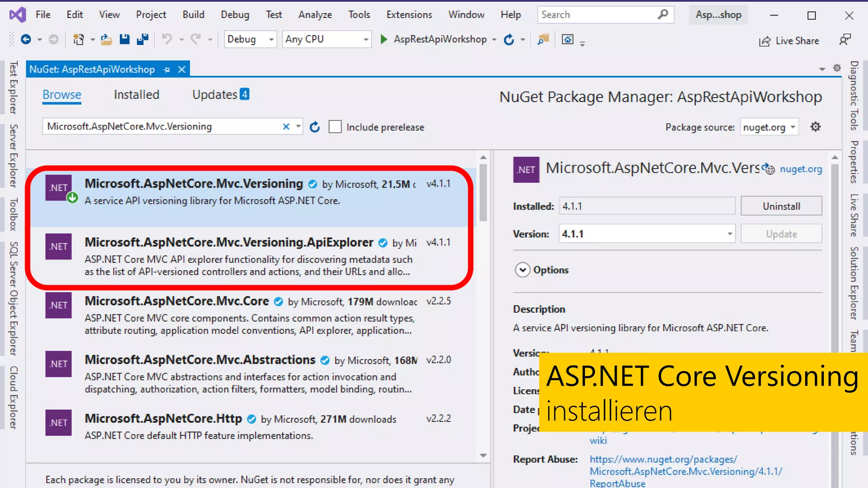
Task: Open the Analyze menu
Action: [x=315, y=14]
